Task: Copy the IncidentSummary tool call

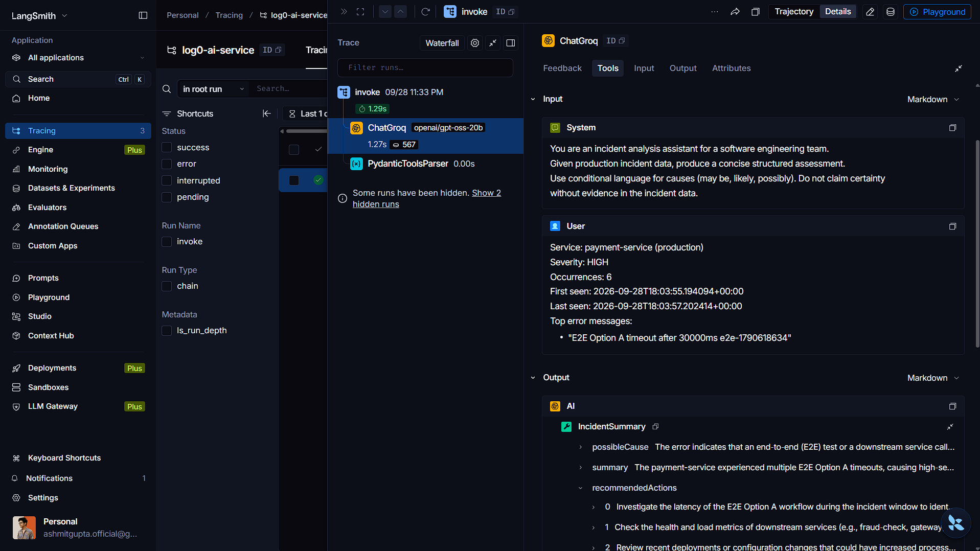Action: tap(655, 427)
